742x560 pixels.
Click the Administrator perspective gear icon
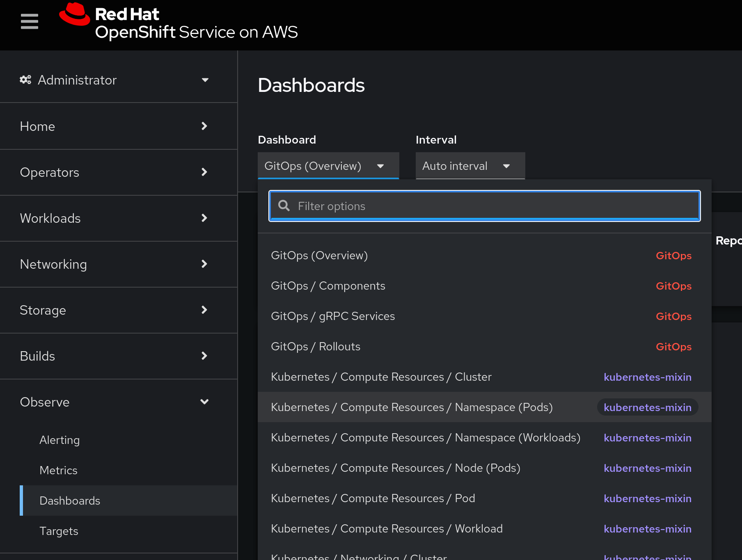click(25, 80)
